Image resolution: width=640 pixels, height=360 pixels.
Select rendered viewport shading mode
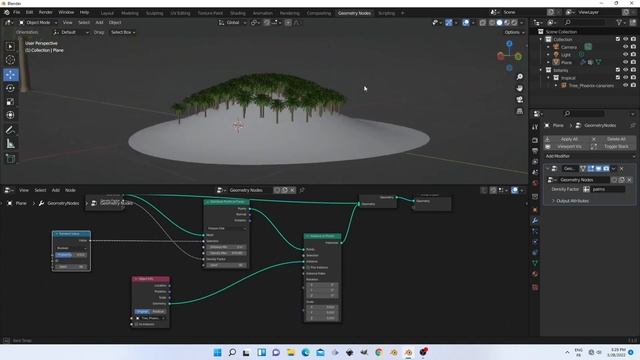[x=514, y=23]
